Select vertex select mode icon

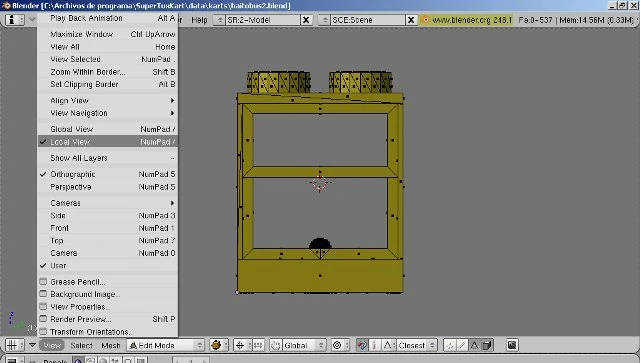(x=449, y=345)
